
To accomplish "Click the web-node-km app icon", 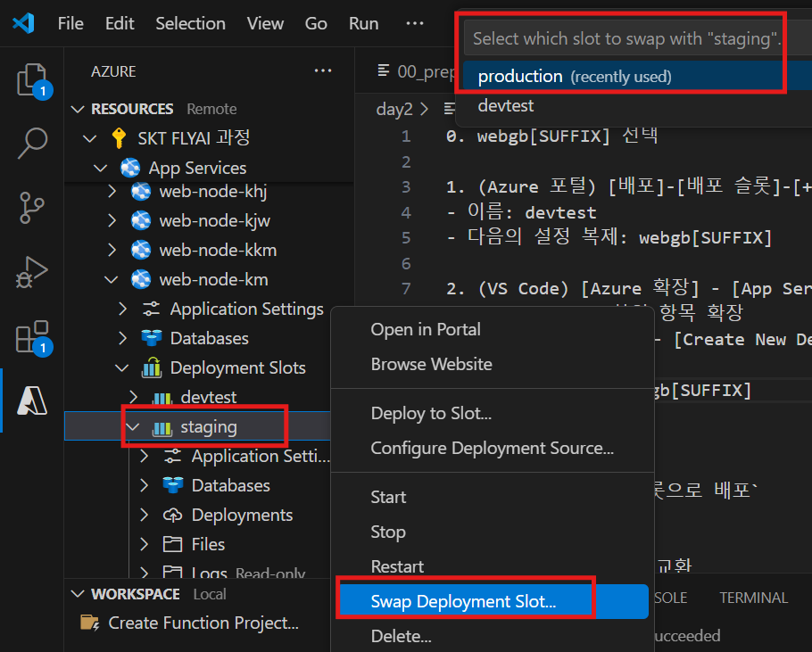I will click(141, 279).
